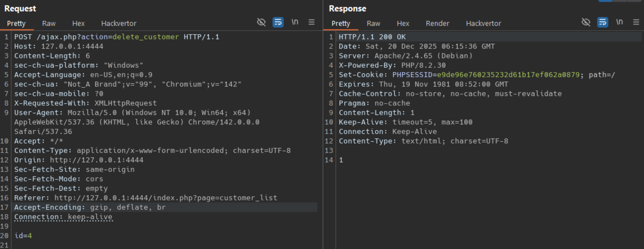Open the Render tab in Response
The width and height of the screenshot is (644, 249).
[438, 24]
